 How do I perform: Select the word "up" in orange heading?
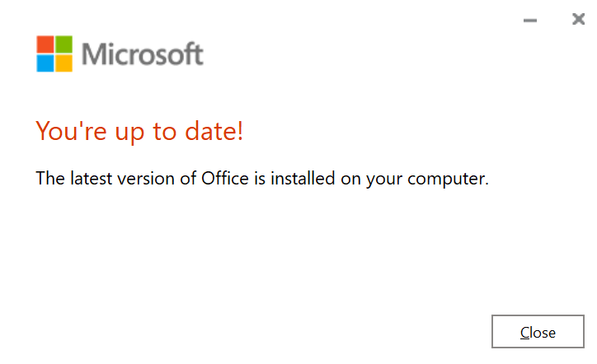(131, 133)
